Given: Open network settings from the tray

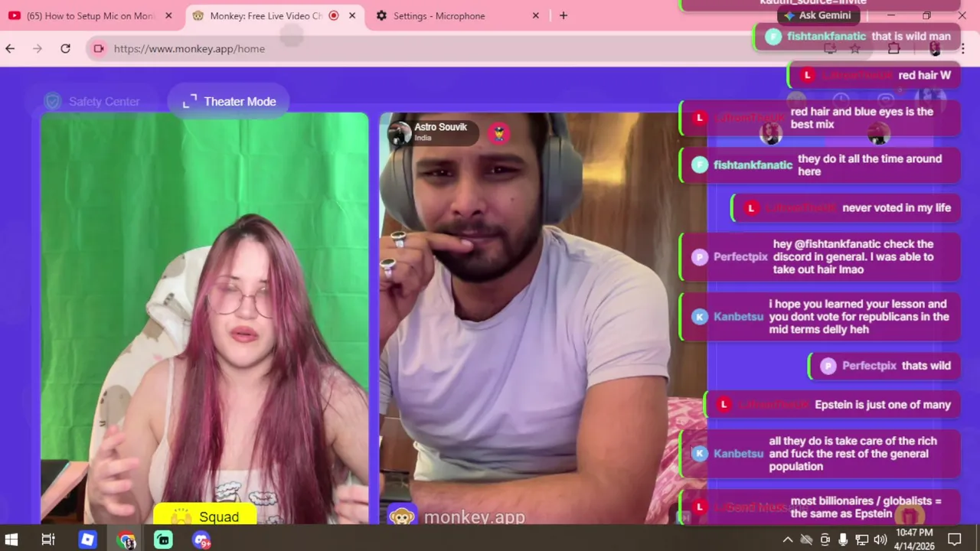Looking at the screenshot, I should (861, 540).
